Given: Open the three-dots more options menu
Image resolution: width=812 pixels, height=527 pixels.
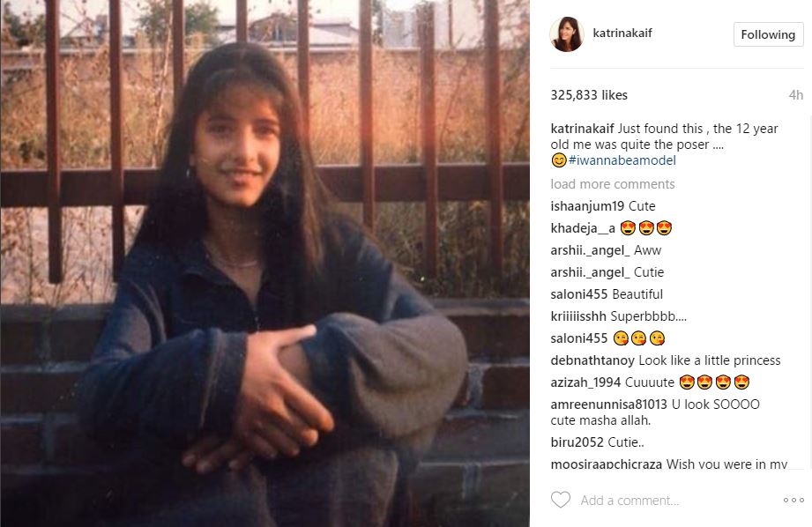Looking at the screenshot, I should point(793,500).
